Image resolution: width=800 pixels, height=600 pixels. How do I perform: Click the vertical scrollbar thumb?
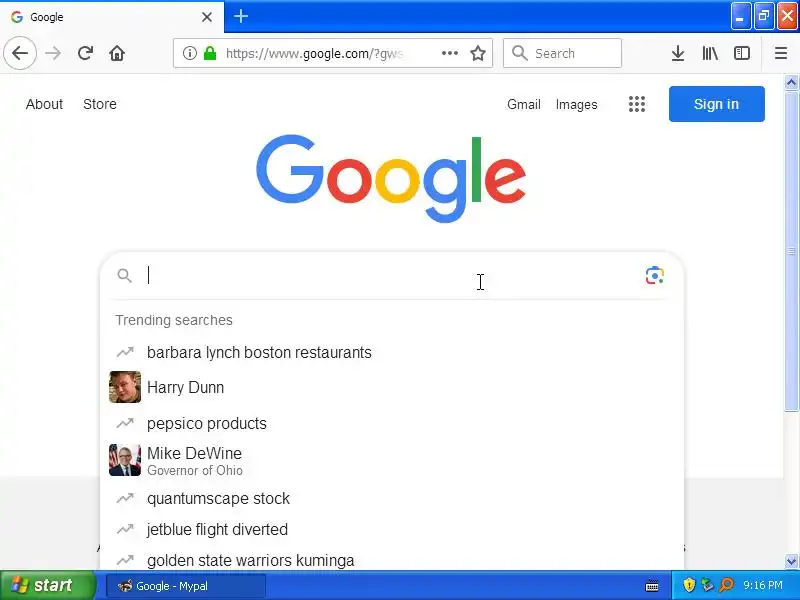pyautogui.click(x=791, y=250)
